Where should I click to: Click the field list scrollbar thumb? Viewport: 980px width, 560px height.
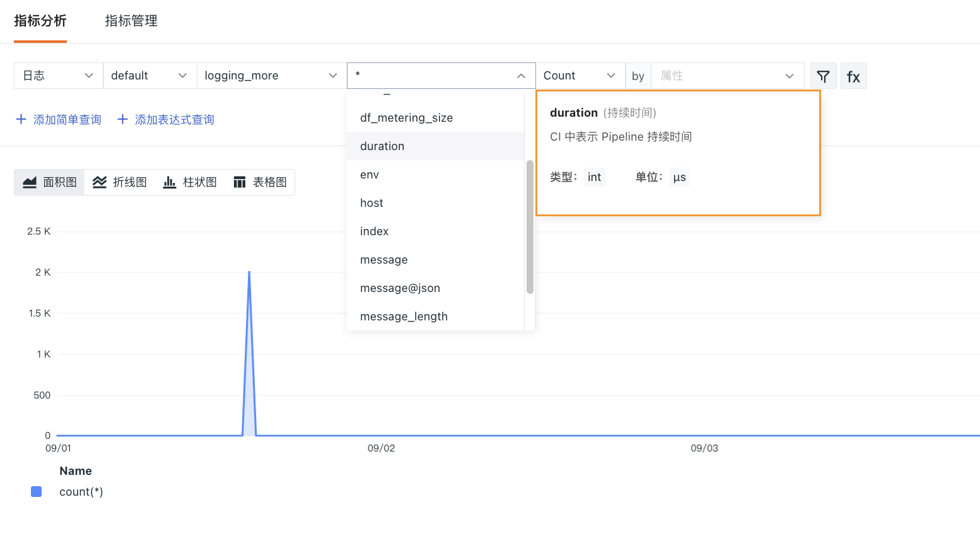(x=530, y=227)
